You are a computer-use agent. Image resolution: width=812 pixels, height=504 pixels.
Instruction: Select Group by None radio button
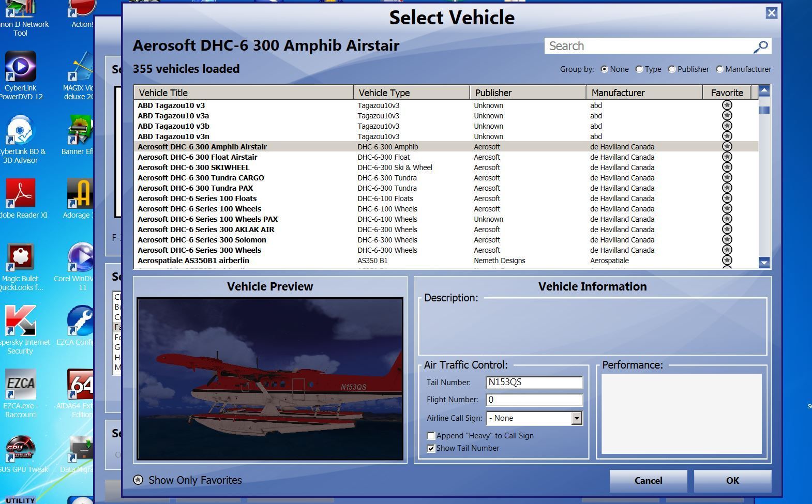(604, 69)
